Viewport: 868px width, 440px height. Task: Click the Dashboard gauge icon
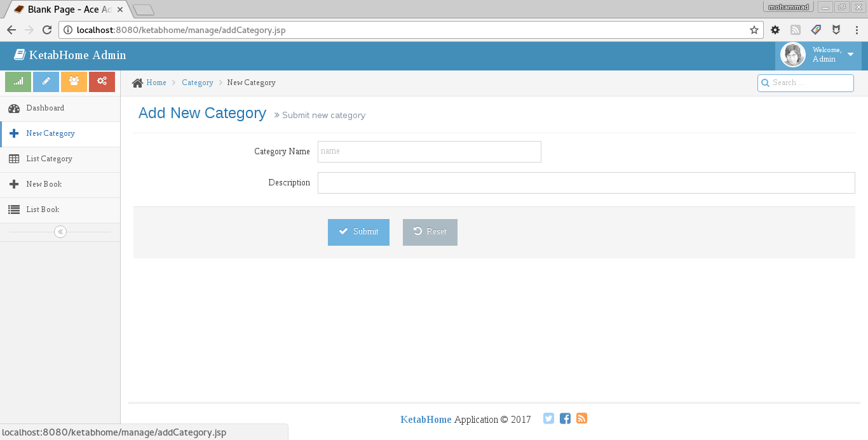14,109
